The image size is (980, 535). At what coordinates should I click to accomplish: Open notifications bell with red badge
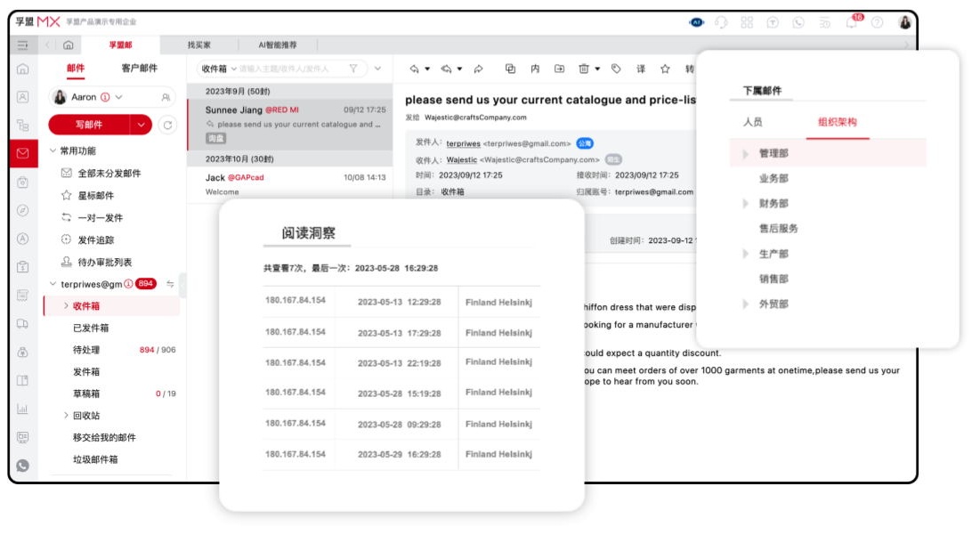tap(852, 22)
